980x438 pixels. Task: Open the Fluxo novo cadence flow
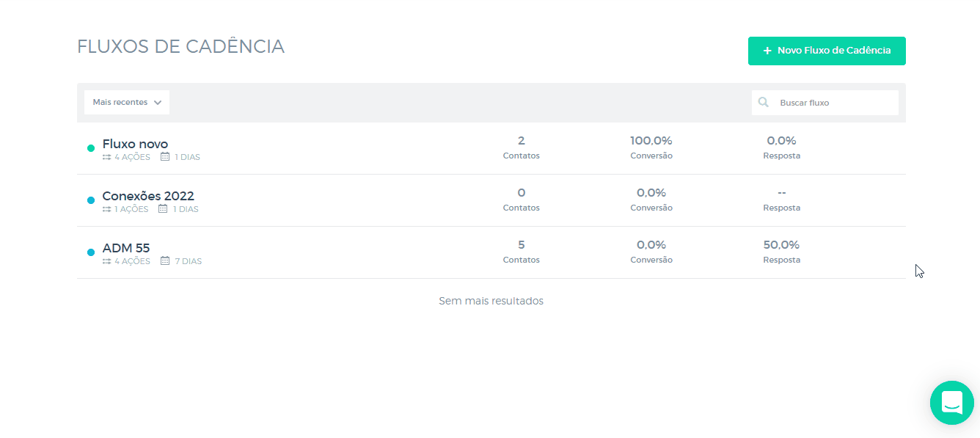(x=135, y=144)
